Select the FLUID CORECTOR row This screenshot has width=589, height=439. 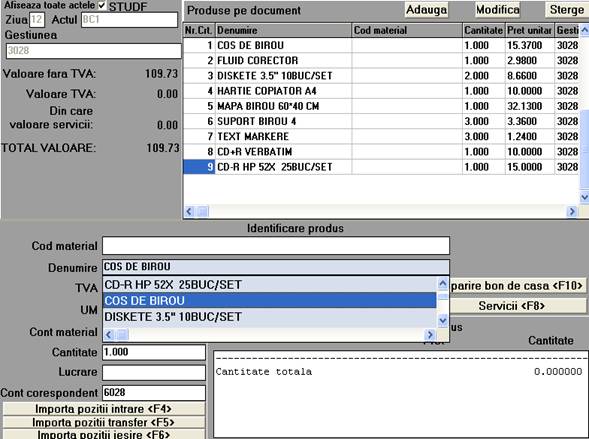(x=381, y=60)
